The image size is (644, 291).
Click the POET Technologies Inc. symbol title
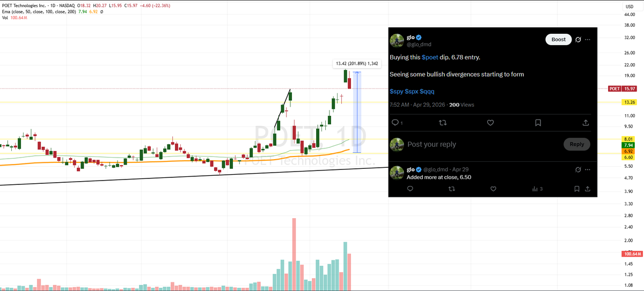[24, 5]
